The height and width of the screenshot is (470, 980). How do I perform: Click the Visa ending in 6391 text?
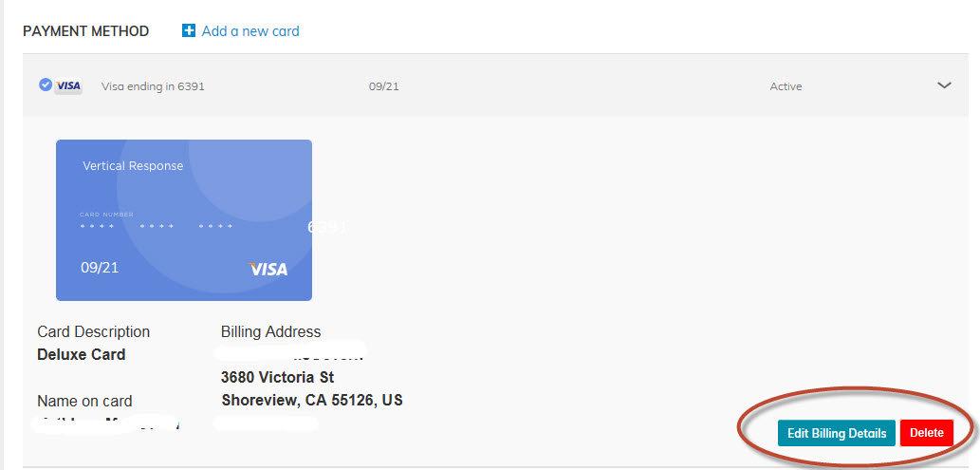[x=153, y=86]
